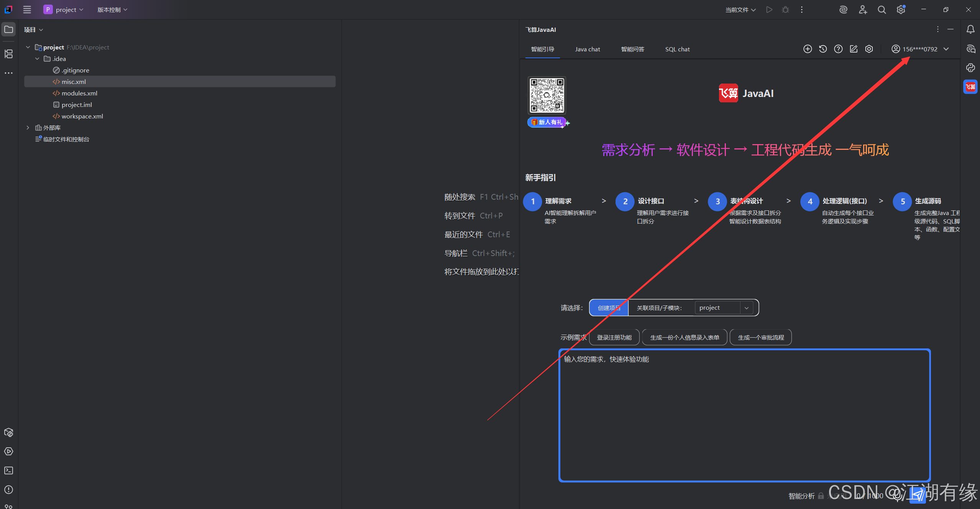Open the account 156****0792 dropdown
Image resolution: width=980 pixels, height=509 pixels.
[x=920, y=49]
